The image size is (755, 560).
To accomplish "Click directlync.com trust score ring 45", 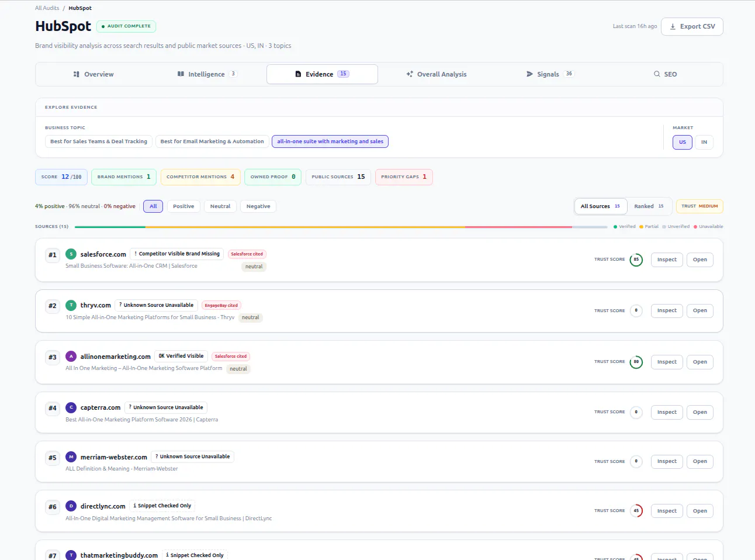I will 636,511.
